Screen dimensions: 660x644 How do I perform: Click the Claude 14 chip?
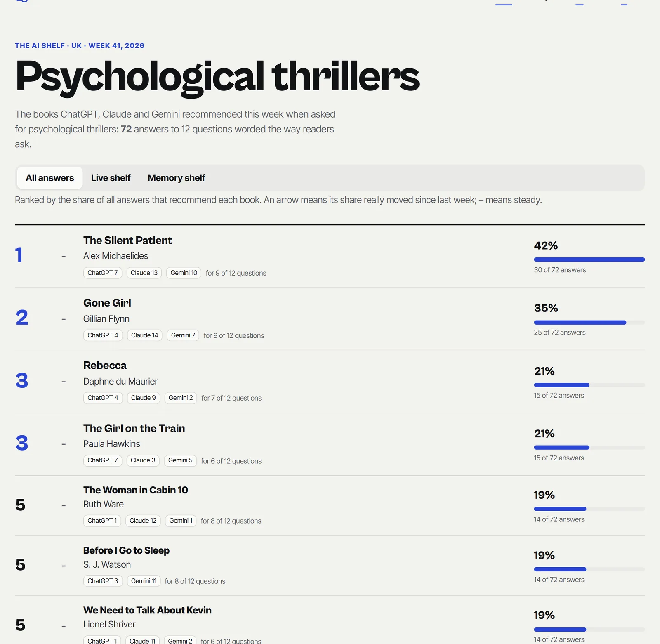(144, 335)
